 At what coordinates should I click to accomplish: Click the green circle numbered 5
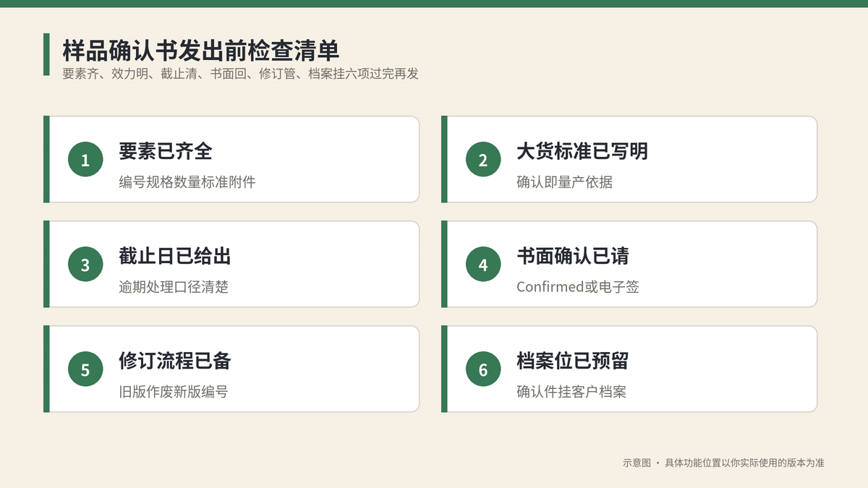click(x=85, y=369)
